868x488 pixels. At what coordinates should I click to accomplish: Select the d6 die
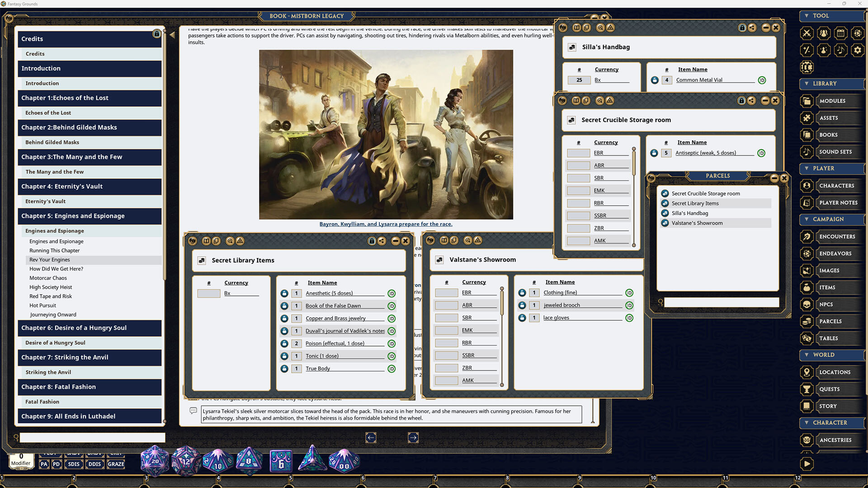point(281,462)
